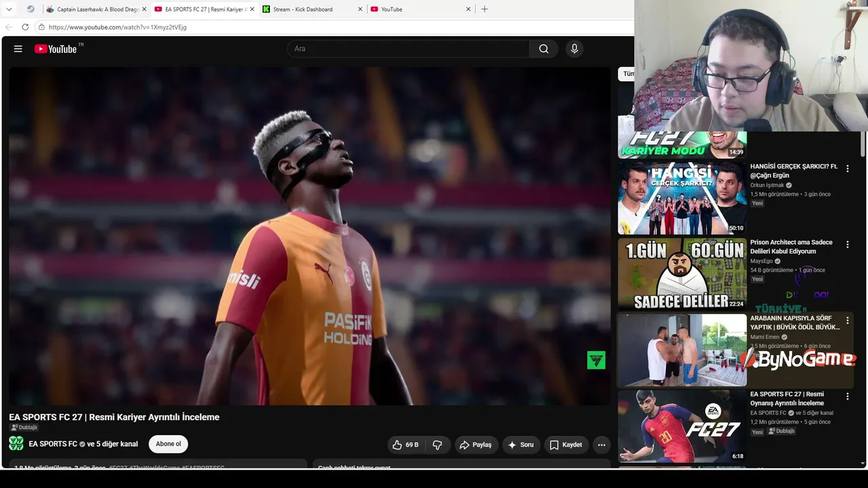The width and height of the screenshot is (868, 488).
Task: Click the video title 'Resmi Kariyer Ayrıntılı İnceleme'
Action: pyautogui.click(x=114, y=417)
